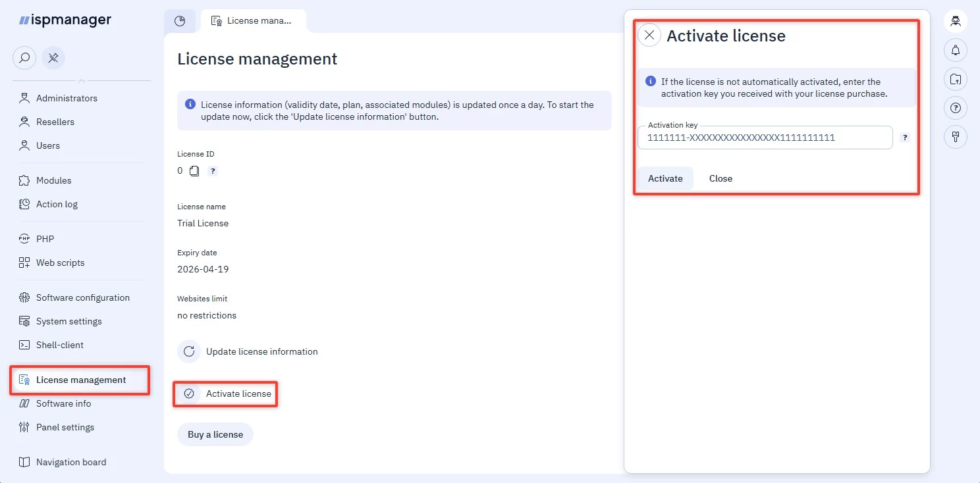The image size is (980, 483).
Task: Click the Close button in panel
Action: [721, 178]
